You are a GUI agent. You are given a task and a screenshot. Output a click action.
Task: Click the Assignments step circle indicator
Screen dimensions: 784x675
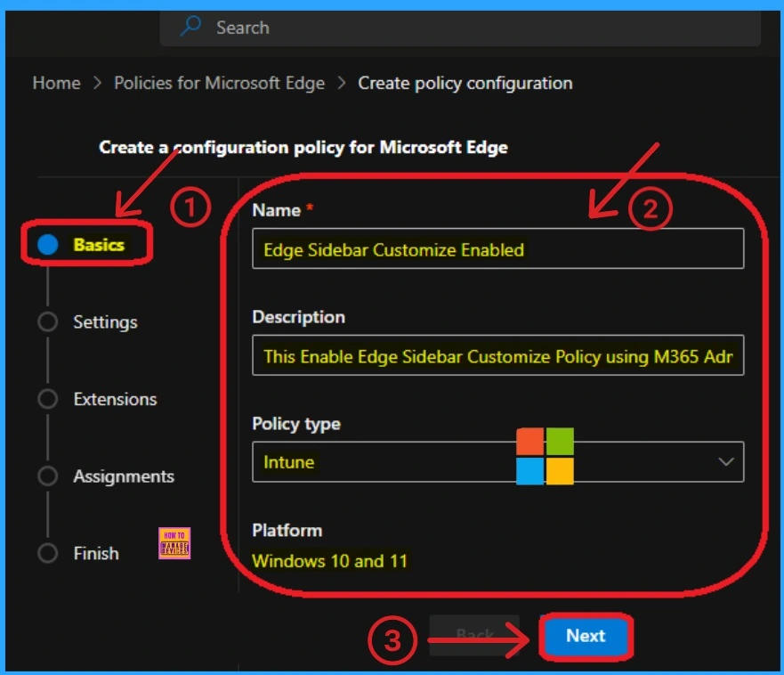(x=48, y=476)
